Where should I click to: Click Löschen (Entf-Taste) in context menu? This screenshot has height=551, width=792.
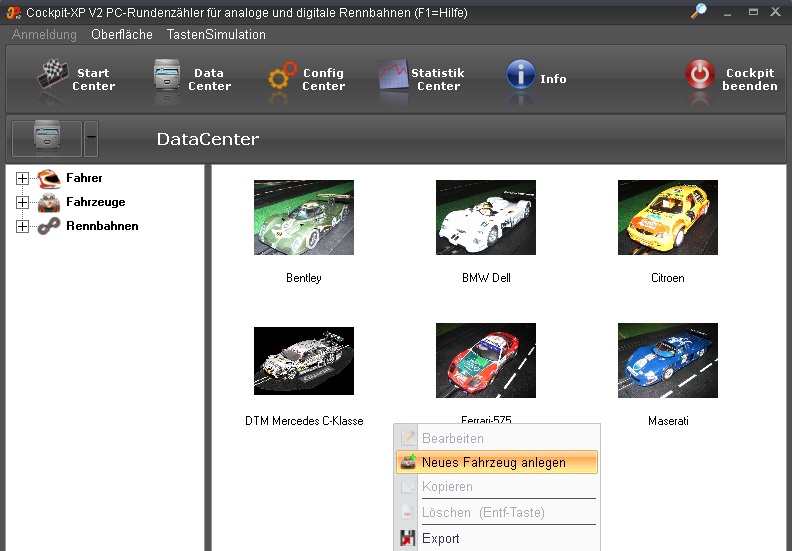tap(497, 512)
